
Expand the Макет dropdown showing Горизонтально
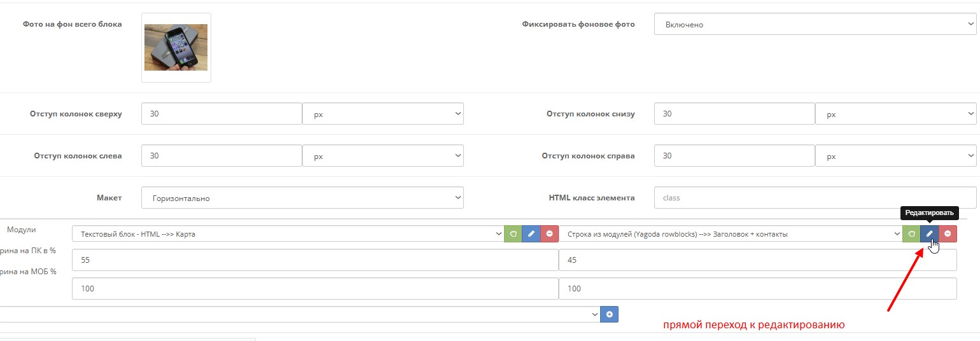[302, 198]
